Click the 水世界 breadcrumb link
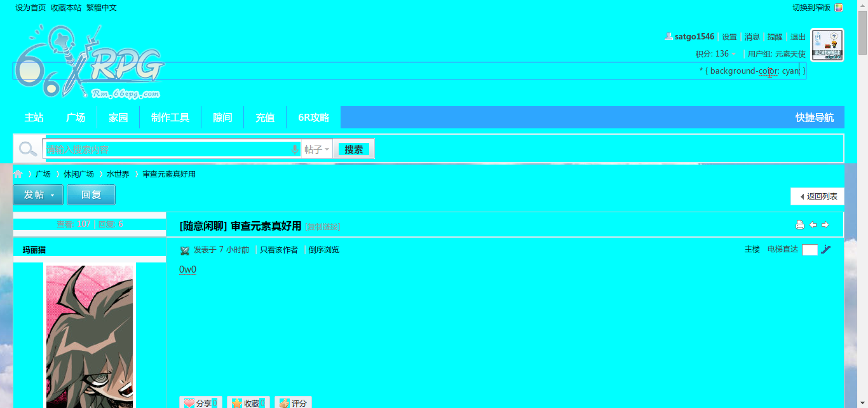The image size is (868, 408). click(x=118, y=174)
